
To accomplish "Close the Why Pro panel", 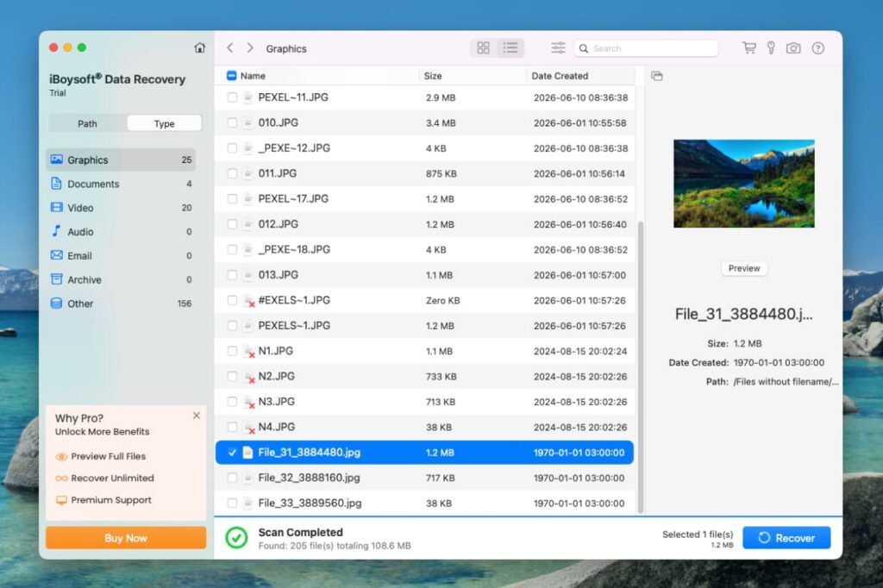I will pos(197,416).
